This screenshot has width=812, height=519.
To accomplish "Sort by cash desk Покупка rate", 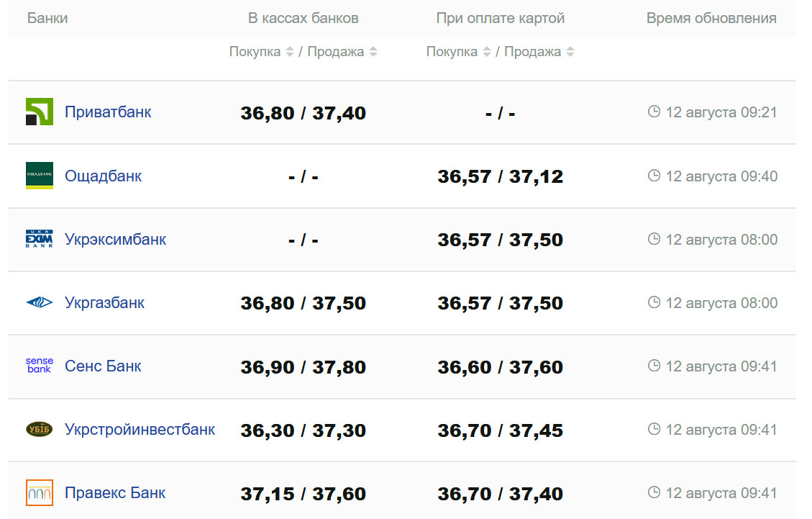I will pyautogui.click(x=290, y=52).
